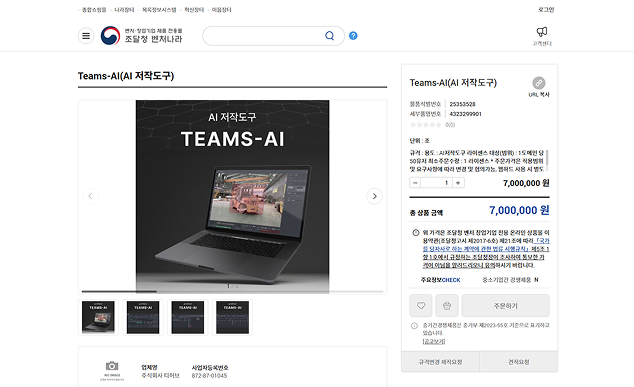Click detail item number 4323299901
The image size is (634, 387).
pyautogui.click(x=465, y=114)
